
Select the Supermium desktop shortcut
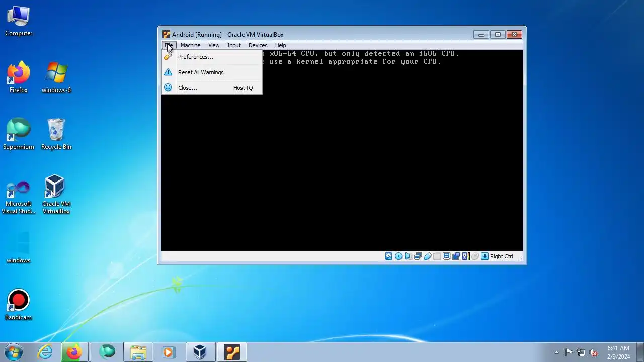[19, 134]
